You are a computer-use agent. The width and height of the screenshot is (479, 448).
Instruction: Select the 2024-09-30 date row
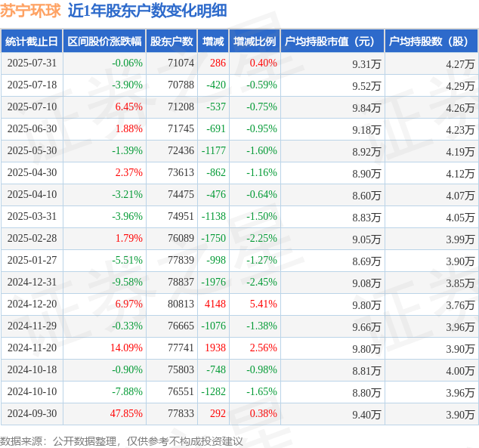pos(239,413)
